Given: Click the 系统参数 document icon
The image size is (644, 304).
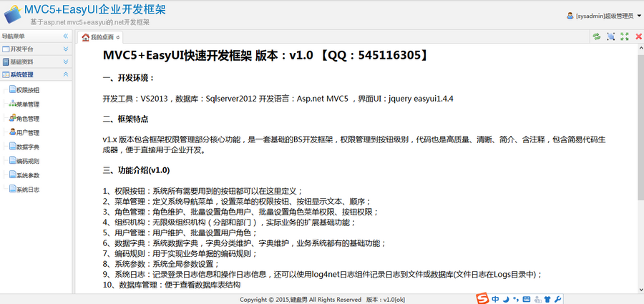Looking at the screenshot, I should tap(12, 175).
